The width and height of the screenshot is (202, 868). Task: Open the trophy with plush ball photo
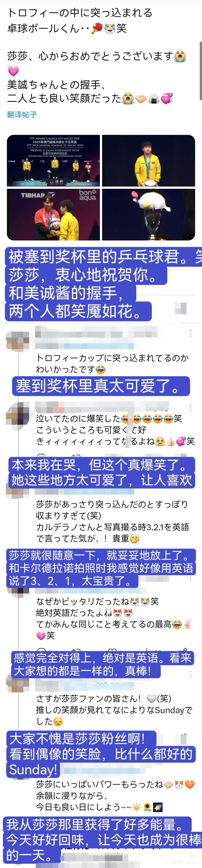tap(149, 214)
